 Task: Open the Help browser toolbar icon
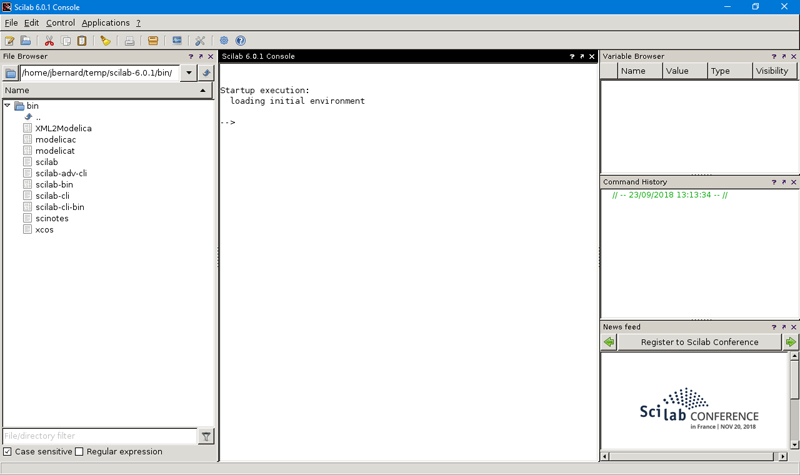240,41
